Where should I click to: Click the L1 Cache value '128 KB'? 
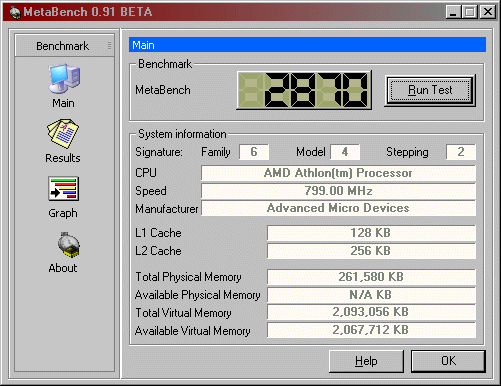point(371,233)
